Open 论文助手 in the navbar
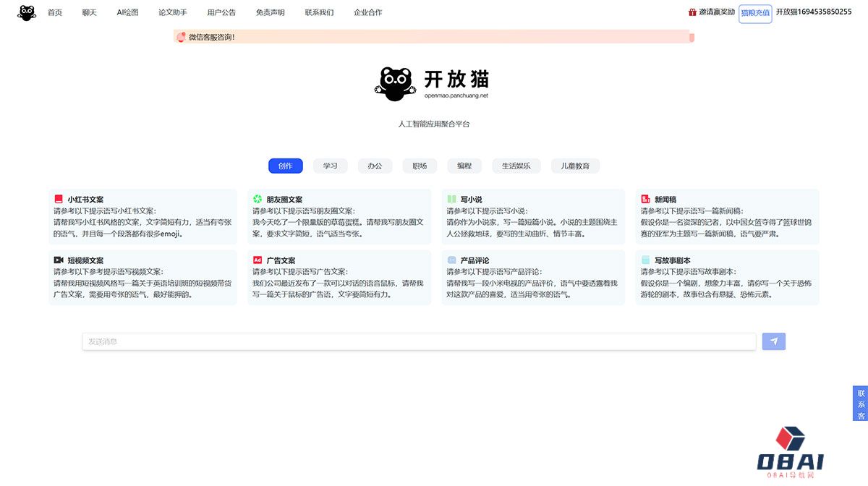This screenshot has height=486, width=868. 173,12
